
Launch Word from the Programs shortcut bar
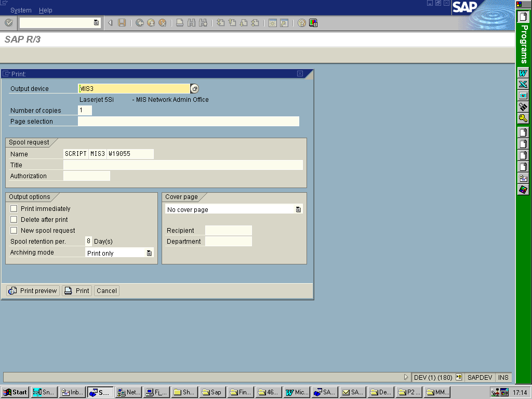pos(523,73)
